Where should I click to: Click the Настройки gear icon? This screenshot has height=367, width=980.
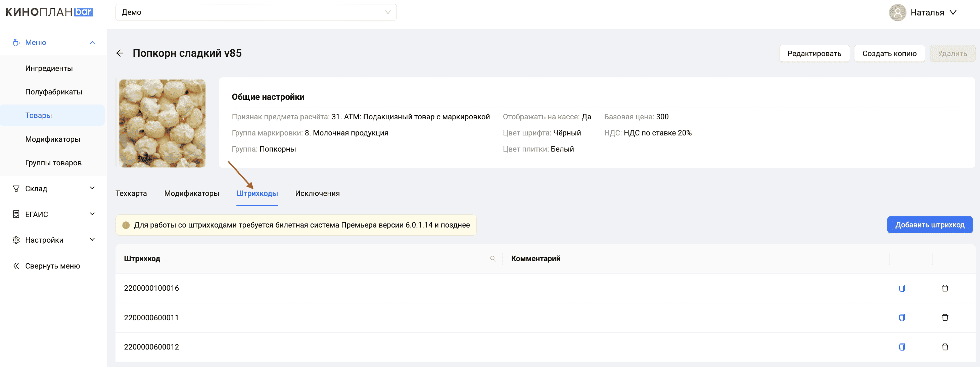point(16,240)
